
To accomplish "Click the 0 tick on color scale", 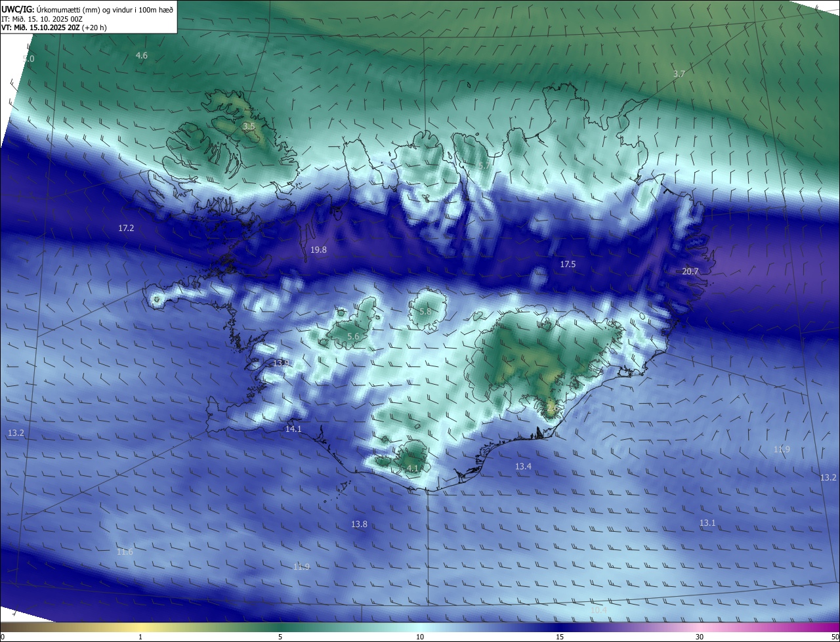I will 3,637.
